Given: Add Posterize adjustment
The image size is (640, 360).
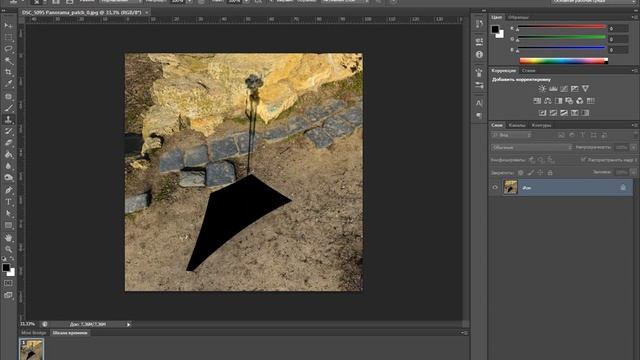Looking at the screenshot, I should click(553, 113).
